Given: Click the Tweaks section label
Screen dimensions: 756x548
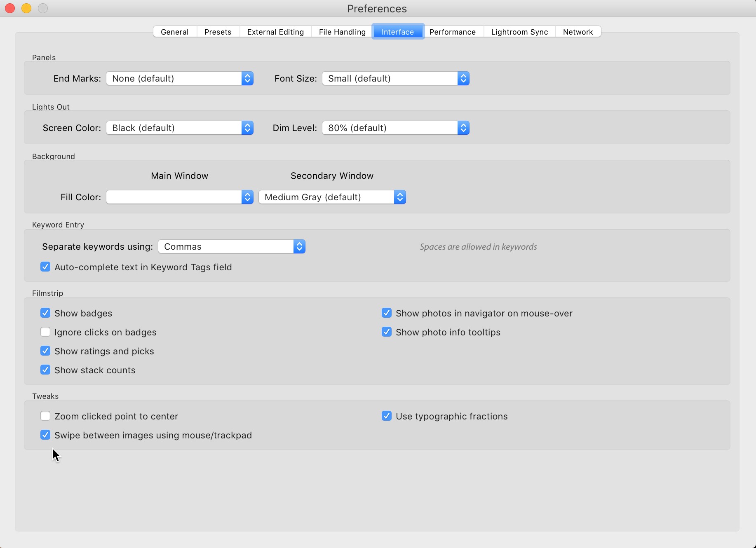Looking at the screenshot, I should [x=45, y=396].
